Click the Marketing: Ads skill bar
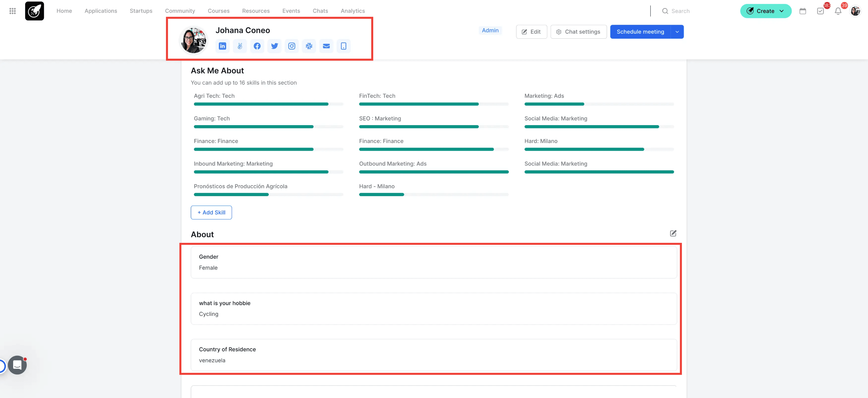This screenshot has height=398, width=868. (599, 104)
